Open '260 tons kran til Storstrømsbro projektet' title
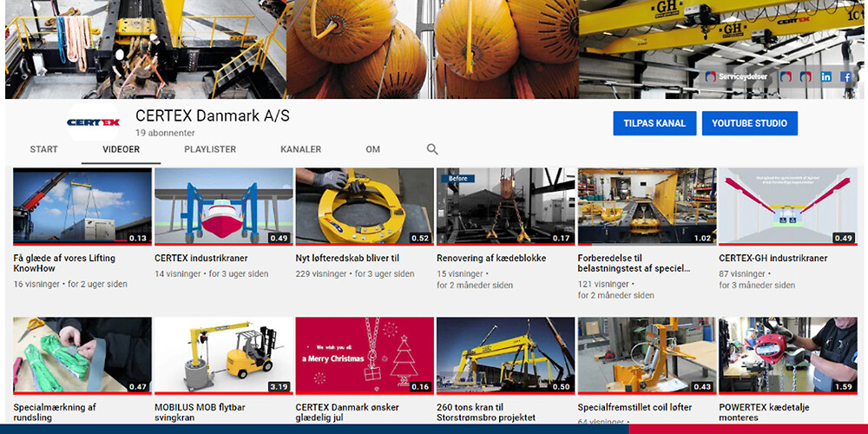 [x=486, y=412]
